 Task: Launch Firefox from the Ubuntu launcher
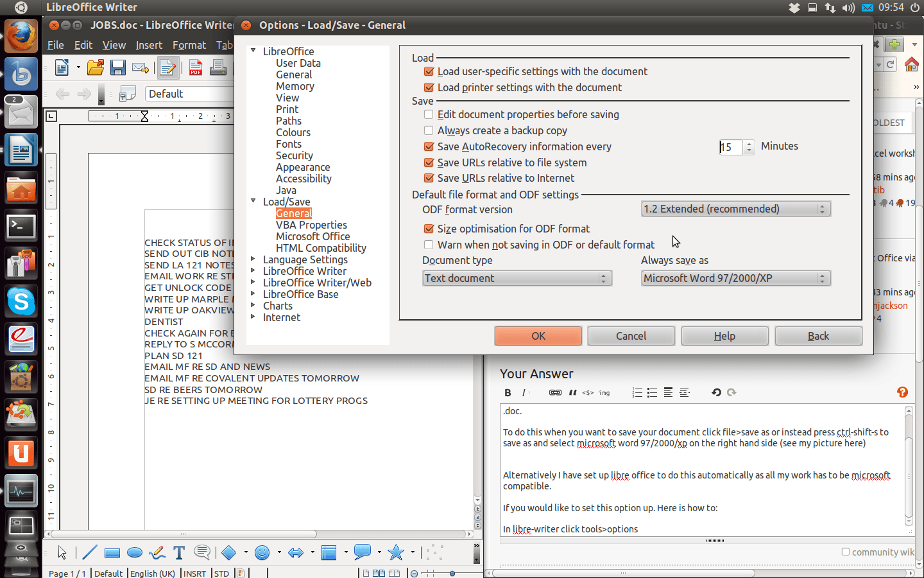tap(21, 35)
